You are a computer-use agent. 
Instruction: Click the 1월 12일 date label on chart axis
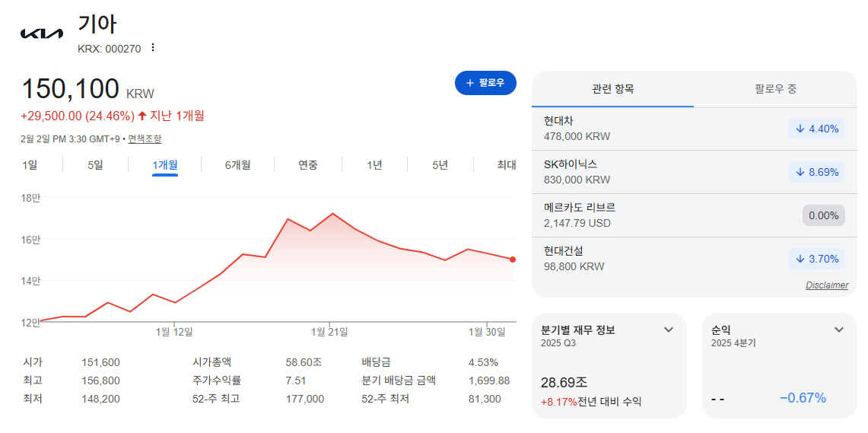[174, 332]
